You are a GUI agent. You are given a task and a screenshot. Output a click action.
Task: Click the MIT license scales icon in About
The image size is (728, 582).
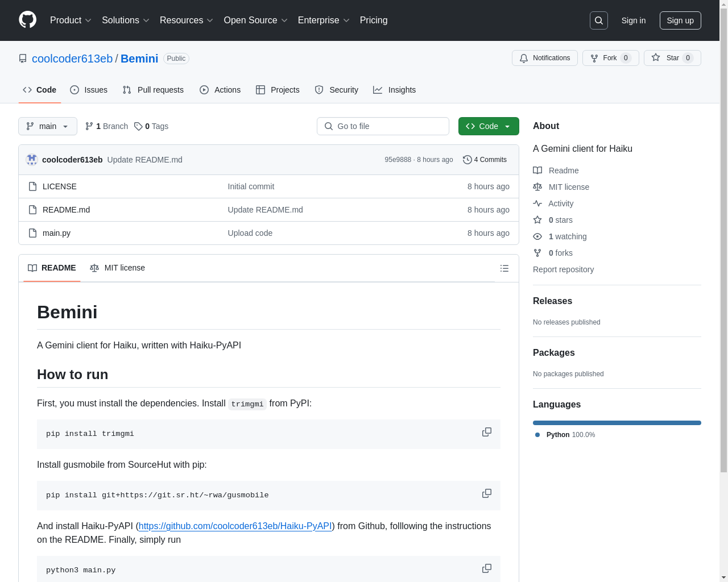click(537, 187)
